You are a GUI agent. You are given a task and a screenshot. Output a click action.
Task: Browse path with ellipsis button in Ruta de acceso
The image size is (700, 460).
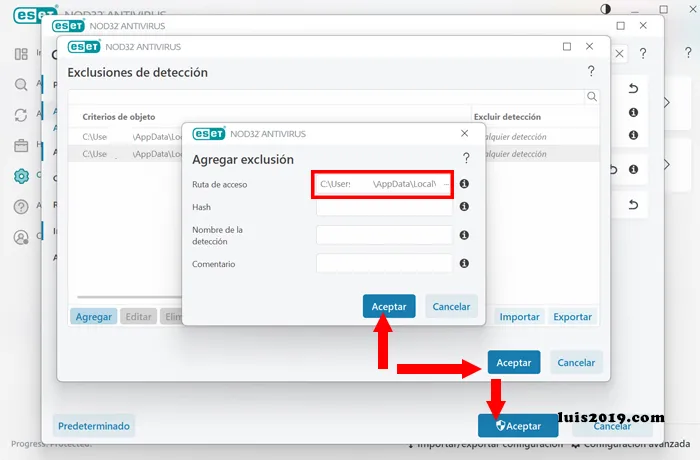[x=446, y=184]
